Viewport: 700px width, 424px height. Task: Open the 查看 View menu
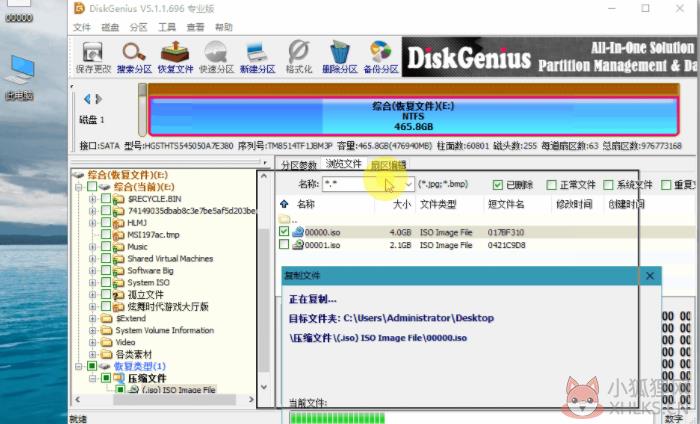pyautogui.click(x=195, y=27)
